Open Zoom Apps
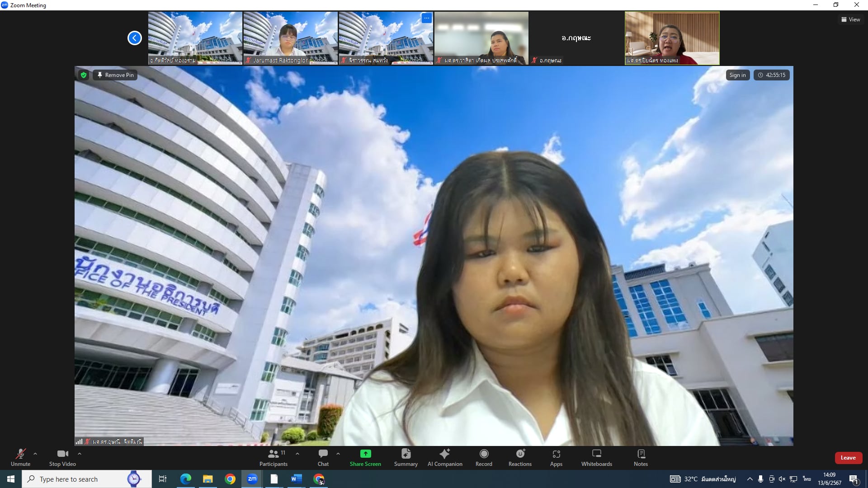Viewport: 868px width, 488px height. tap(556, 457)
